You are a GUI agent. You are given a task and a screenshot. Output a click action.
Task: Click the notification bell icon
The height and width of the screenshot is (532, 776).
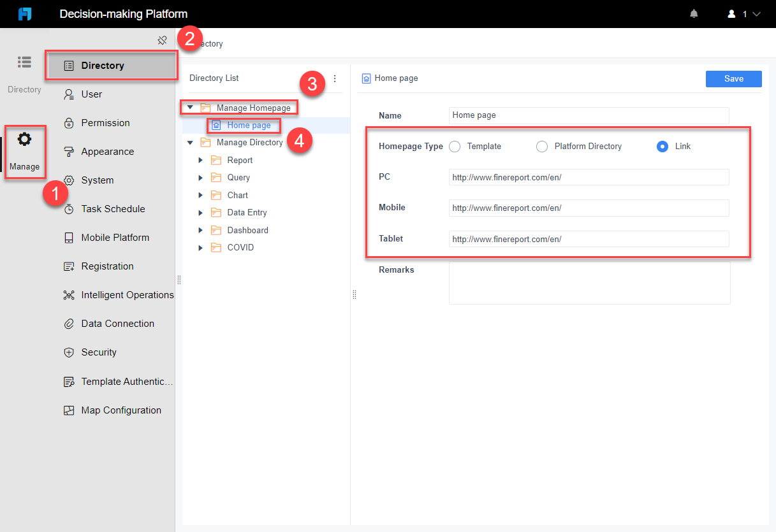(694, 13)
